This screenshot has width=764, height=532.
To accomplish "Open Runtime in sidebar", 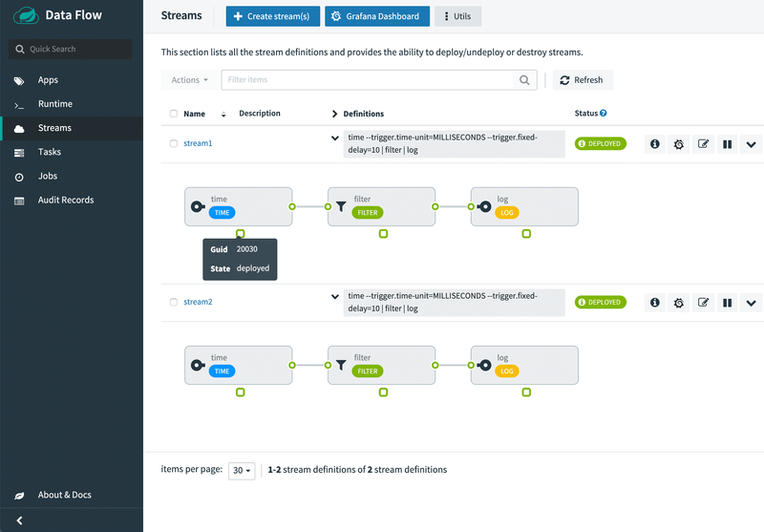I will tap(55, 104).
